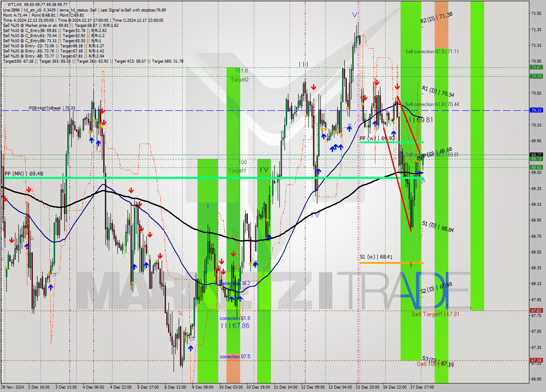Click the 'Target1' label on green zone
This screenshot has height=392, width=546.
[237, 171]
